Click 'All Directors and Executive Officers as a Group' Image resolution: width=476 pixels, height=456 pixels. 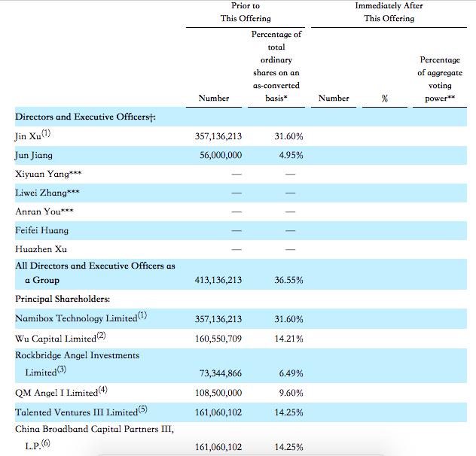click(95, 272)
